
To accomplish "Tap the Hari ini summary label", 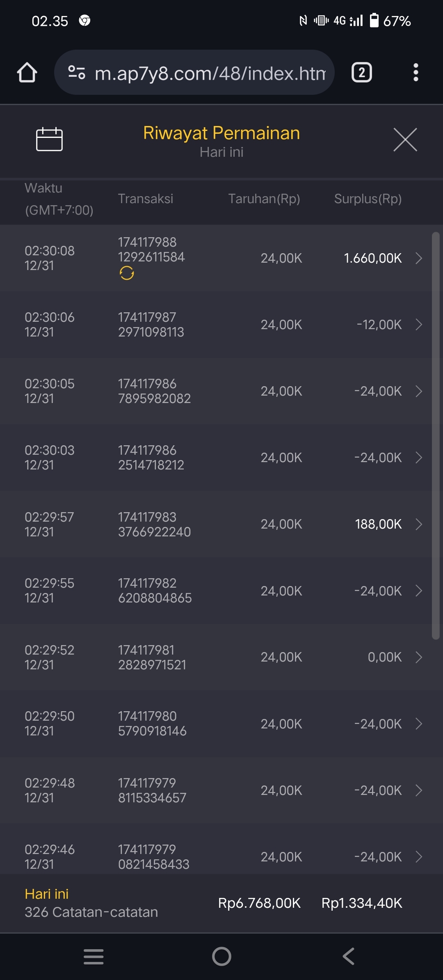I will [x=47, y=894].
